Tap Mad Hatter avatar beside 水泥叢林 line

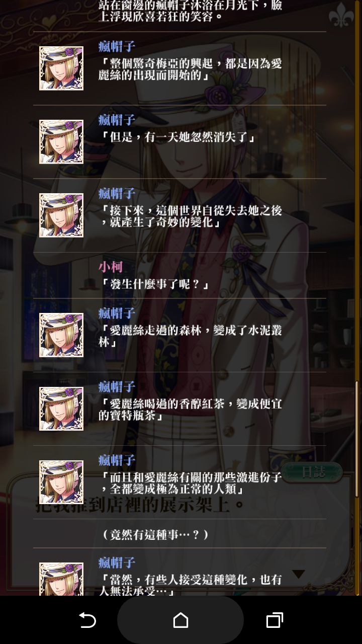[x=61, y=335]
